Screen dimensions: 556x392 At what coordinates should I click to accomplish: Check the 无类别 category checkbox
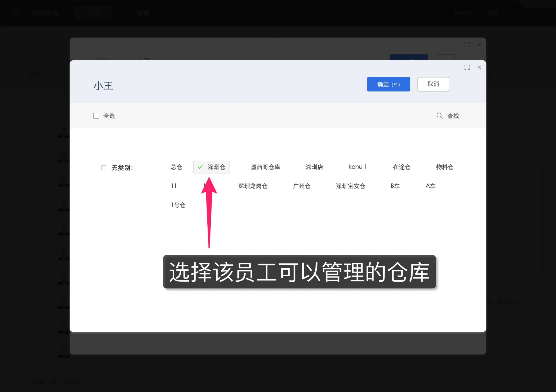click(104, 168)
